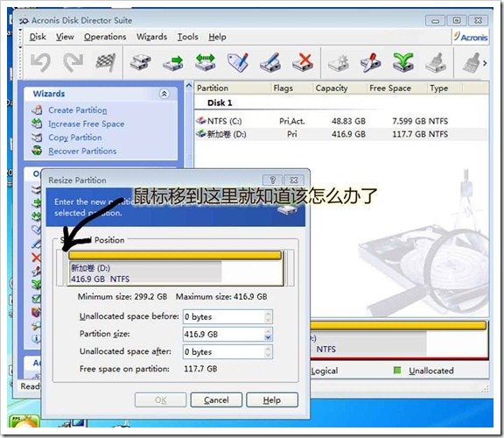Click the Create Partition wizard icon
This screenshot has height=438, width=504.
click(x=37, y=109)
